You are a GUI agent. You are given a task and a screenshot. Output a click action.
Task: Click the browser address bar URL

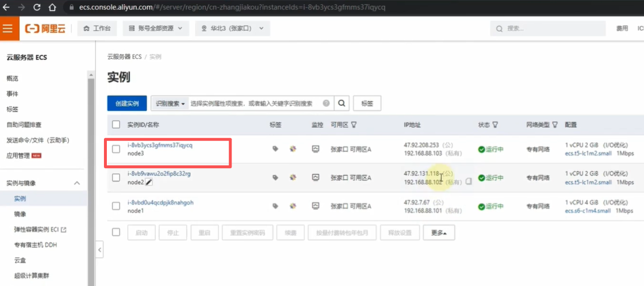(x=232, y=8)
